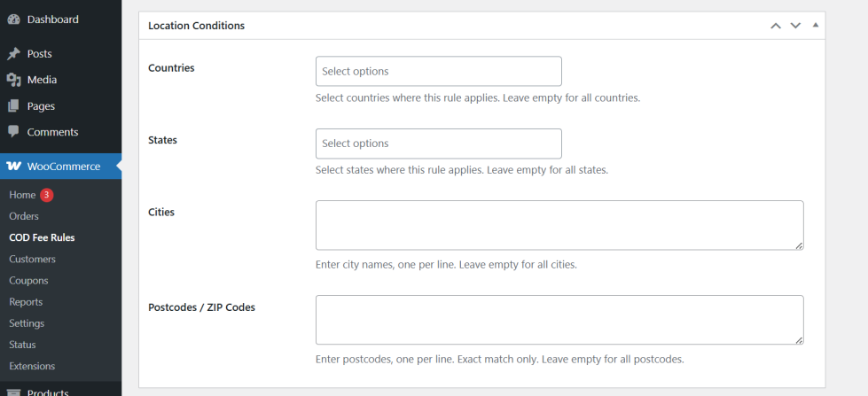The width and height of the screenshot is (868, 396).
Task: Focus the Postcodes / ZIP Codes textarea
Action: 559,320
